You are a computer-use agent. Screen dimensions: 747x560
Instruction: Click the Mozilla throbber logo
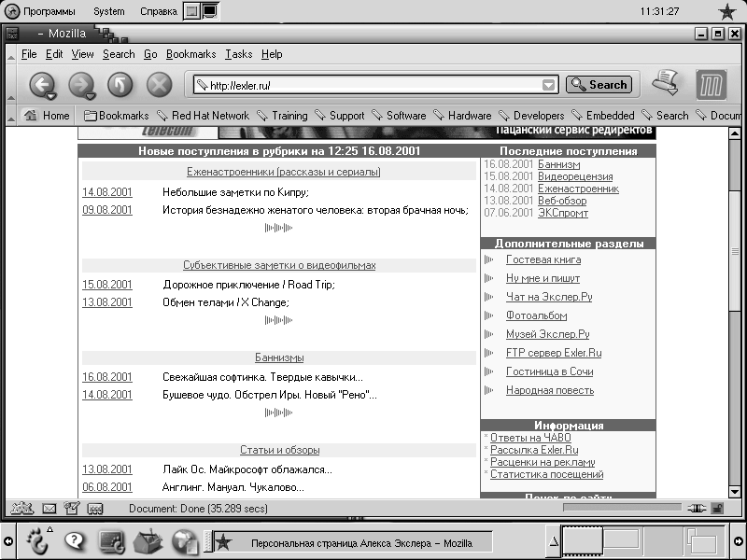click(712, 85)
